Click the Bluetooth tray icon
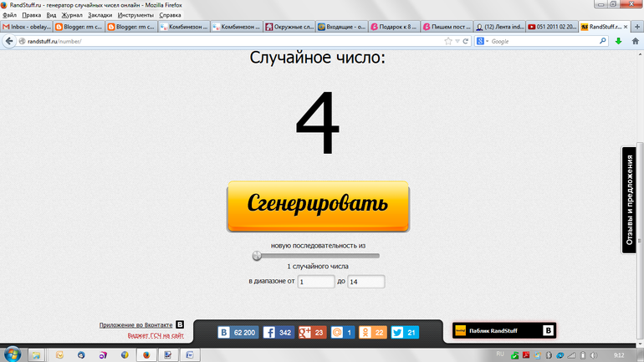The image size is (644, 362). coord(549,355)
